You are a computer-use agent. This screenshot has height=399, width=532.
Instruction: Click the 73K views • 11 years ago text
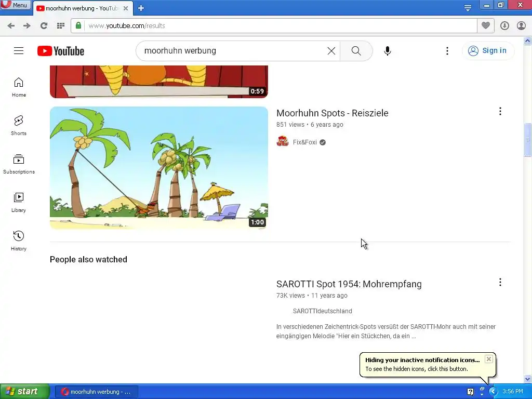pos(312,296)
